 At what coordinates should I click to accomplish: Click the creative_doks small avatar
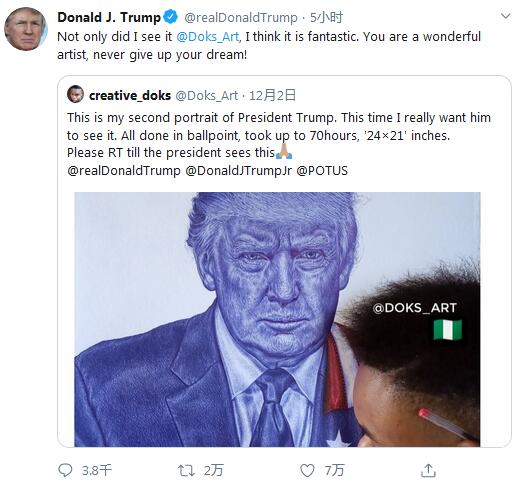pos(75,94)
